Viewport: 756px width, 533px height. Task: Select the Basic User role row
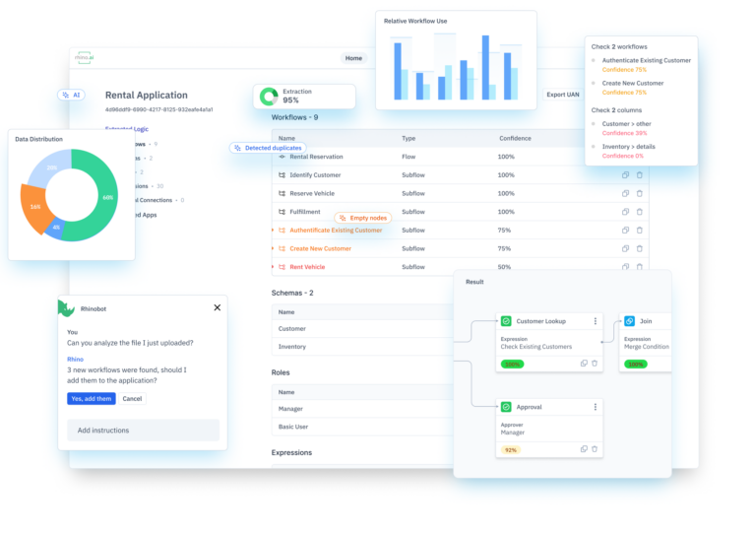click(x=362, y=427)
